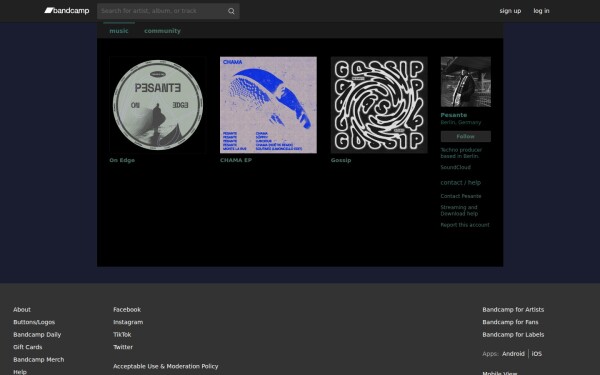Open the SoundCloud link
The width and height of the screenshot is (600, 375).
point(455,167)
